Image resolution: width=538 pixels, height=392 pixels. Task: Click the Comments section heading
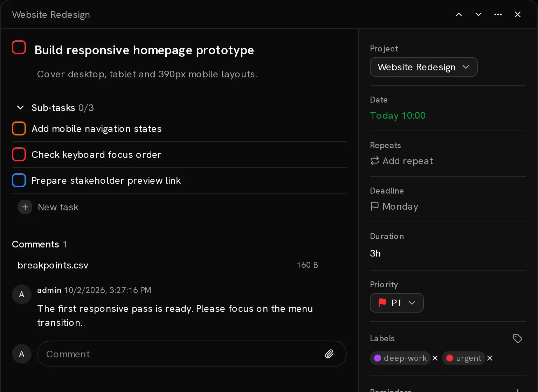tap(35, 244)
